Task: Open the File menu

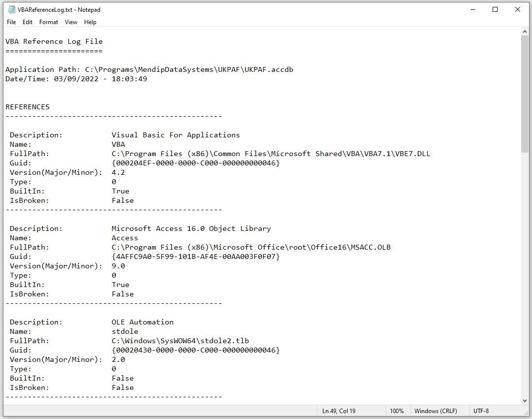Action: [11, 22]
